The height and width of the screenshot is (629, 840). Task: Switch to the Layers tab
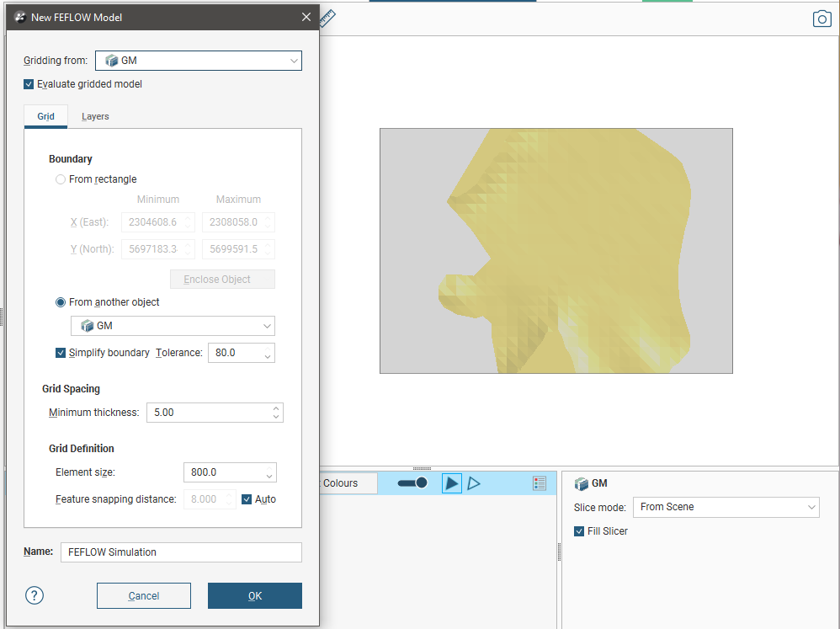click(95, 116)
